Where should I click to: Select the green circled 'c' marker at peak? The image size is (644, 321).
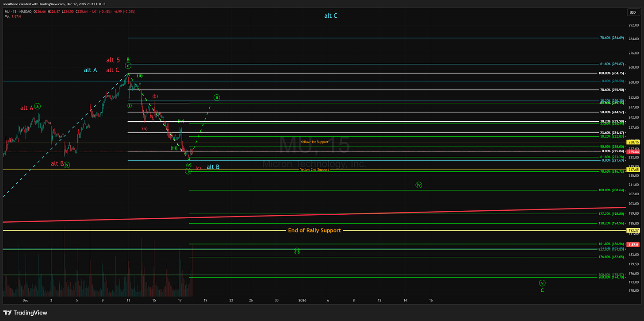(128, 66)
